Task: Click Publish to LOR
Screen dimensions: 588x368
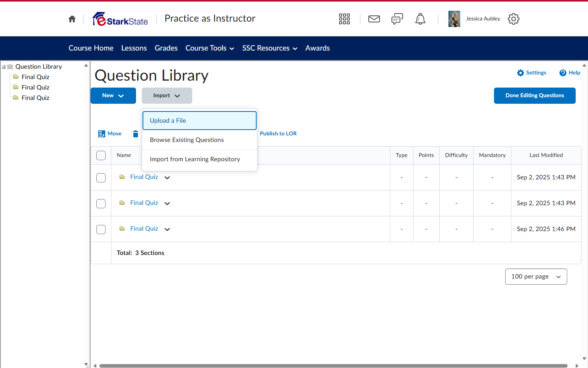Action: [278, 134]
